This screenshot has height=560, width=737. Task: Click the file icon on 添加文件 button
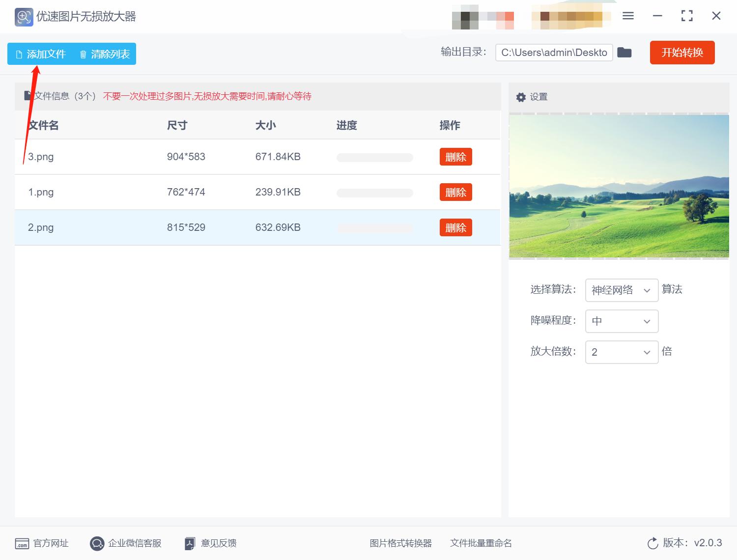click(19, 54)
